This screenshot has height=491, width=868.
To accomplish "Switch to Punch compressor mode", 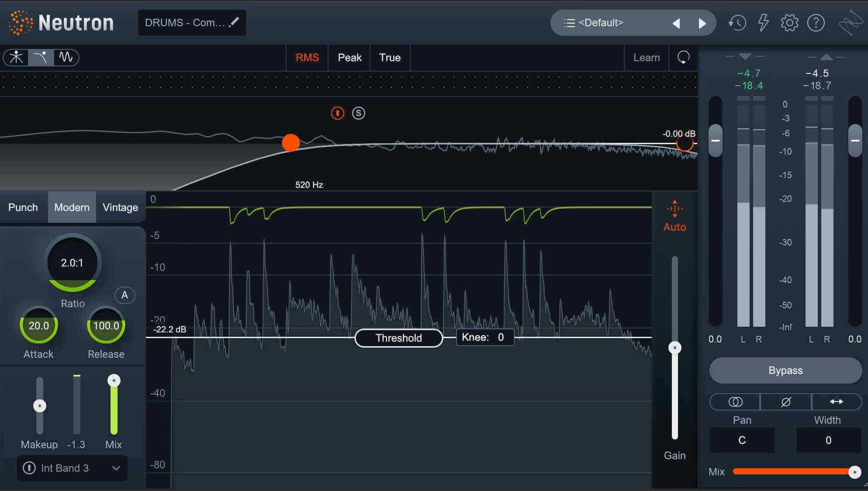I will pos(23,207).
